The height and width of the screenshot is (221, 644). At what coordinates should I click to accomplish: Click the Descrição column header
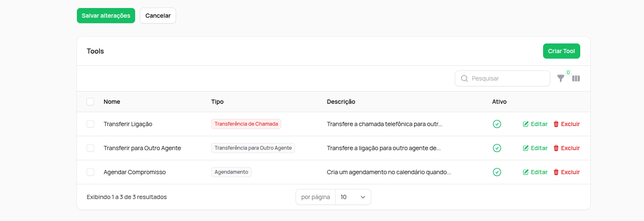[x=341, y=102]
